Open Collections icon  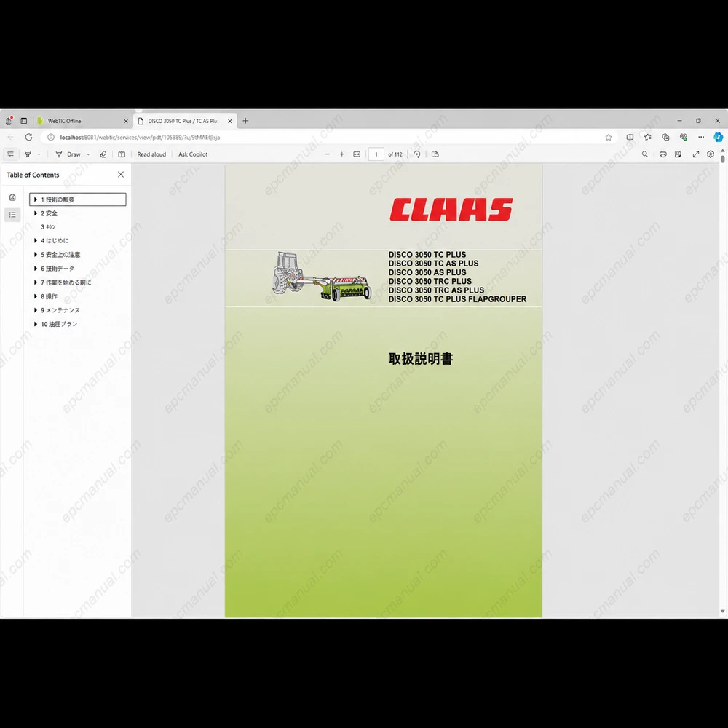666,138
